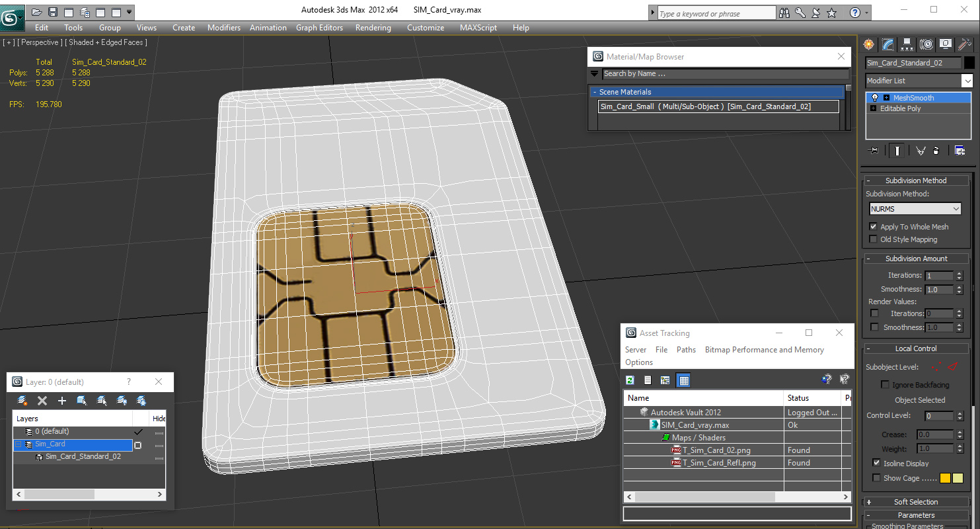Open the Utilities hammer panel
The width and height of the screenshot is (980, 529).
click(965, 44)
